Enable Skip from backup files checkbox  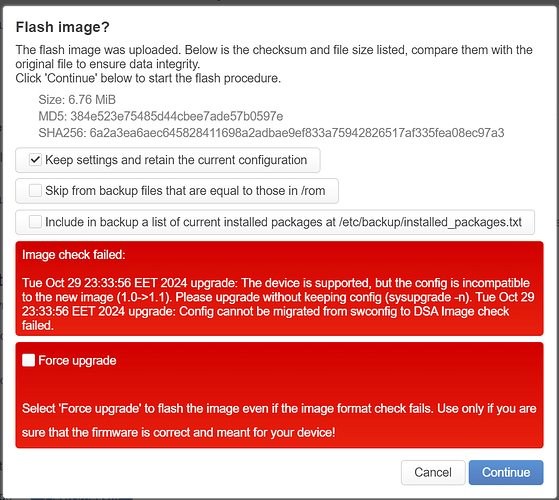tap(35, 191)
